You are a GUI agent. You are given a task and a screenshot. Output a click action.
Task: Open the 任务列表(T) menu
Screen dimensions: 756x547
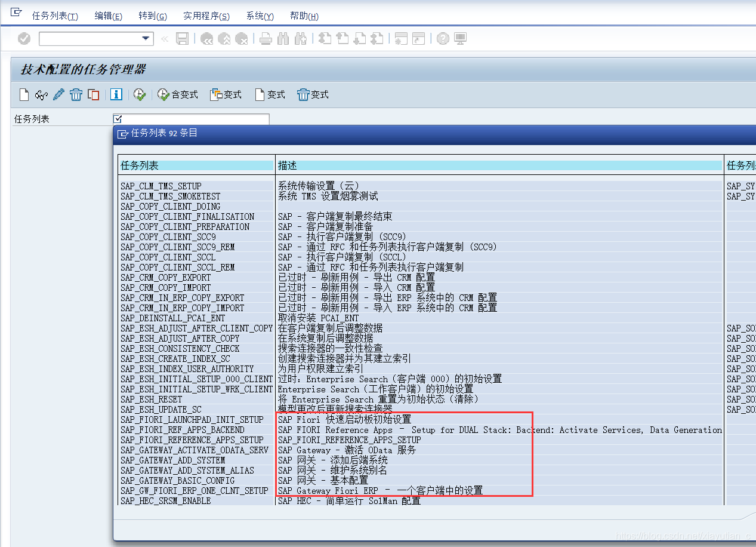pos(55,16)
